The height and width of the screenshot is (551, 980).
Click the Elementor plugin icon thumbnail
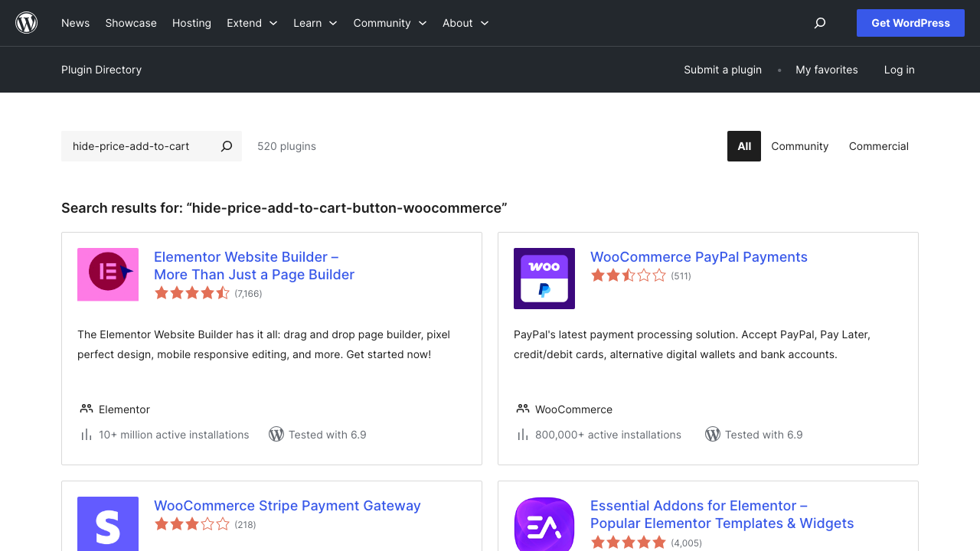tap(107, 274)
